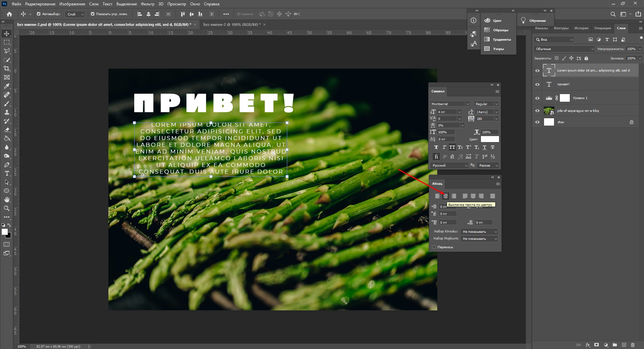Open the Градиенты panel
This screenshot has height=349, width=644.
pyautogui.click(x=498, y=40)
